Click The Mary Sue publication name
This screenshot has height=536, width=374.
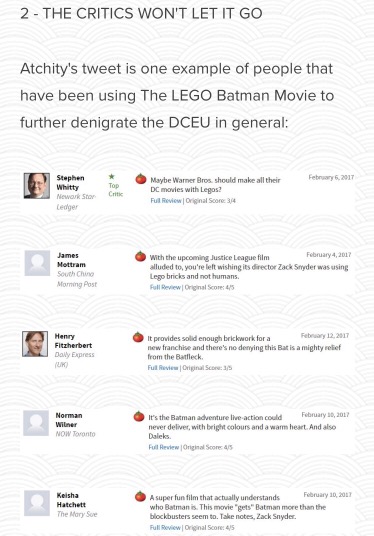(77, 514)
